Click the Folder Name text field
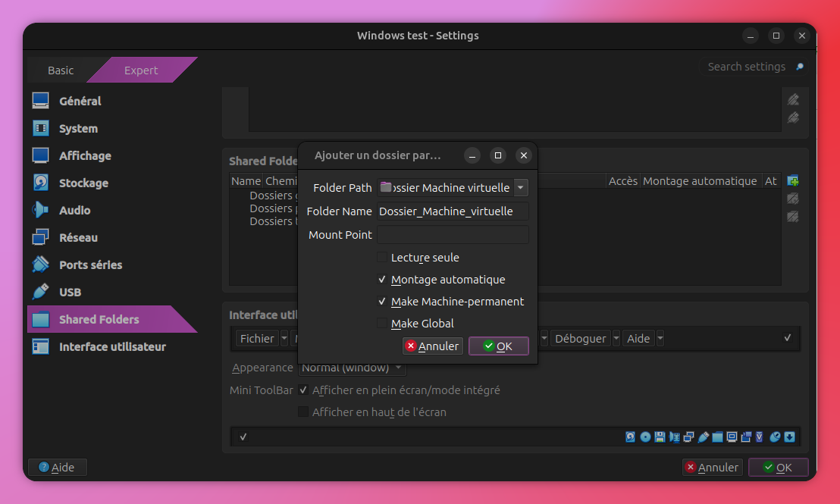 453,211
